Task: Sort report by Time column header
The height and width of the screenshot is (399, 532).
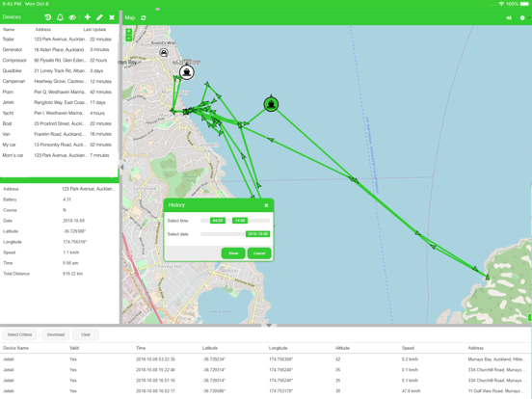Action: click(x=141, y=348)
